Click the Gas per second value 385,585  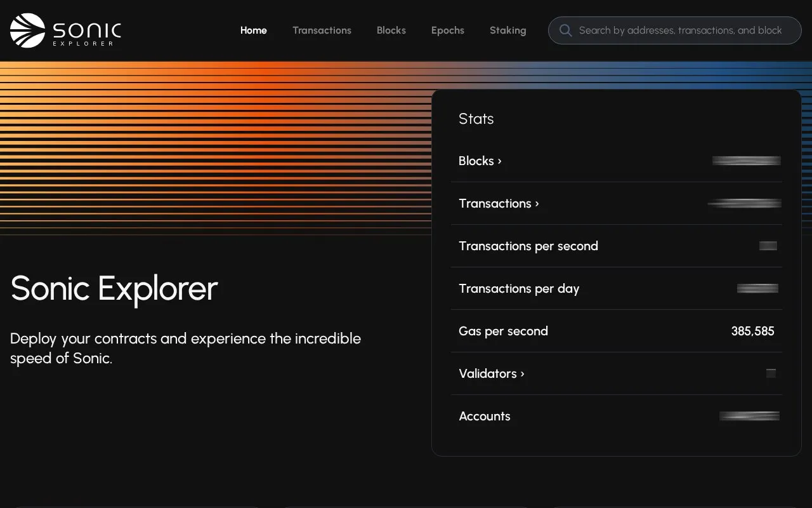[x=752, y=331]
